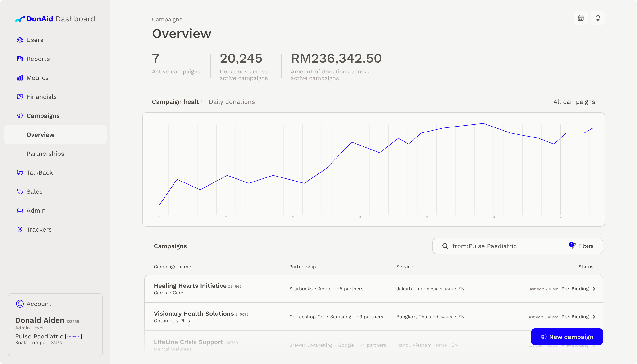The height and width of the screenshot is (364, 637).
Task: Open the notifications bell
Action: [x=597, y=18]
